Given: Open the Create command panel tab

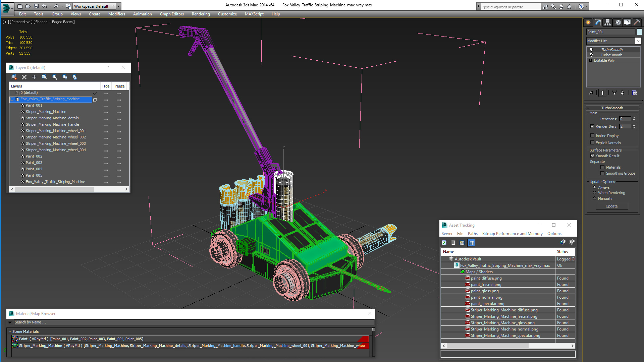Looking at the screenshot, I should [588, 22].
